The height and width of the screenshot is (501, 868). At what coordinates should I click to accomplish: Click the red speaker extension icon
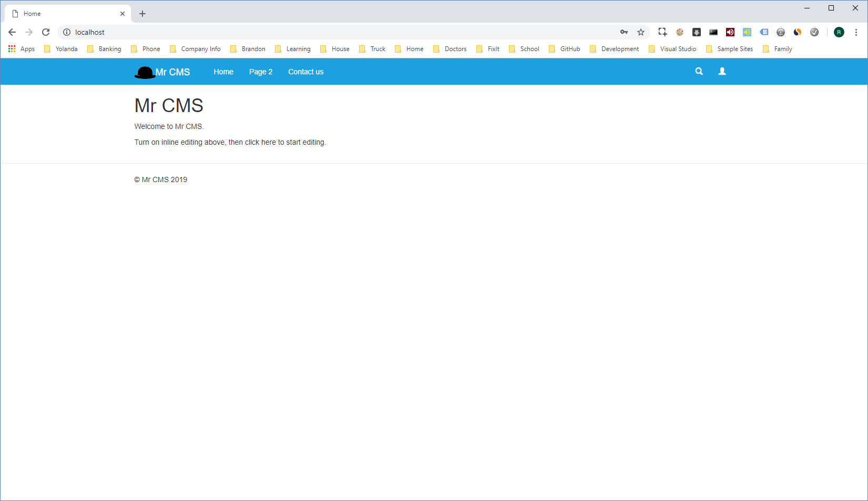730,32
